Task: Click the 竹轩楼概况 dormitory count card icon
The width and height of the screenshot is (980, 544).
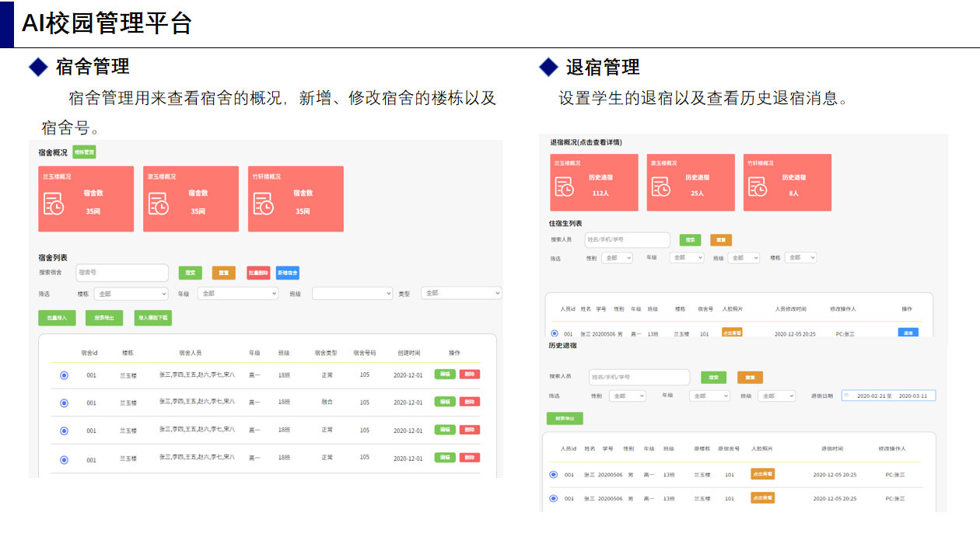Action: coord(263,203)
